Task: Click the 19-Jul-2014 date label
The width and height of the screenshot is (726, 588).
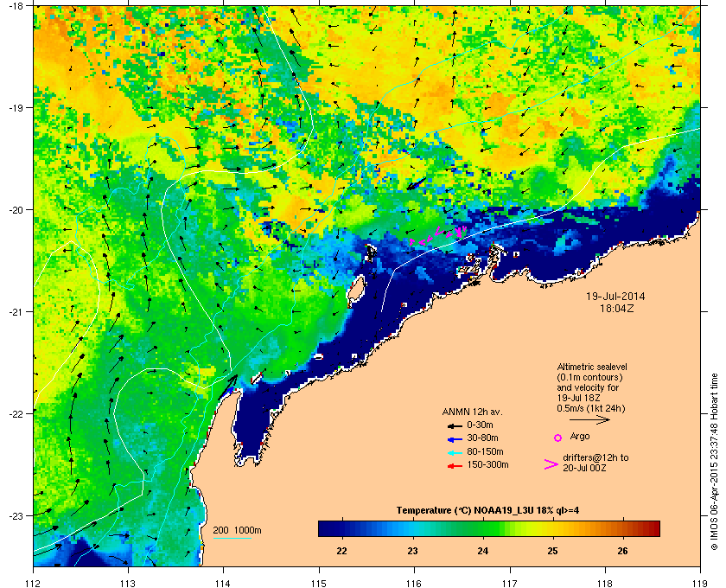Action: [x=615, y=297]
